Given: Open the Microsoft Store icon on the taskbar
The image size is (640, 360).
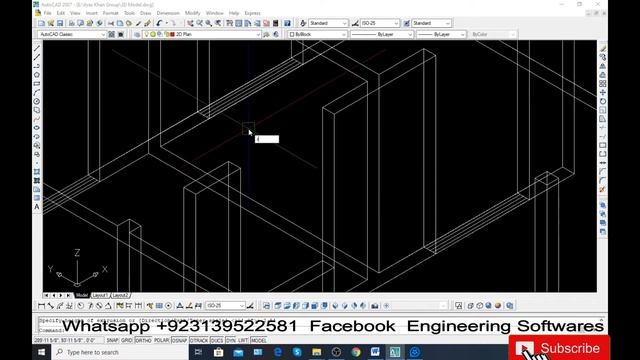Looking at the screenshot, I should pos(218,352).
